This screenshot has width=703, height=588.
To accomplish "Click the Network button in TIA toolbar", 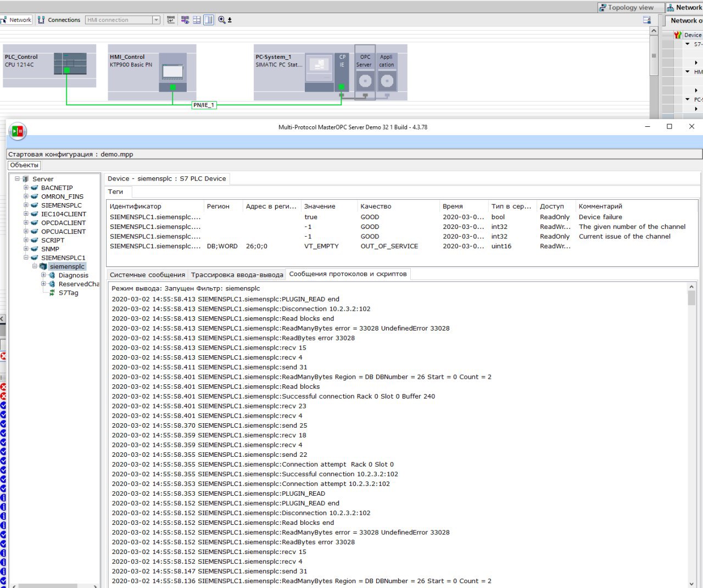I will 16,20.
